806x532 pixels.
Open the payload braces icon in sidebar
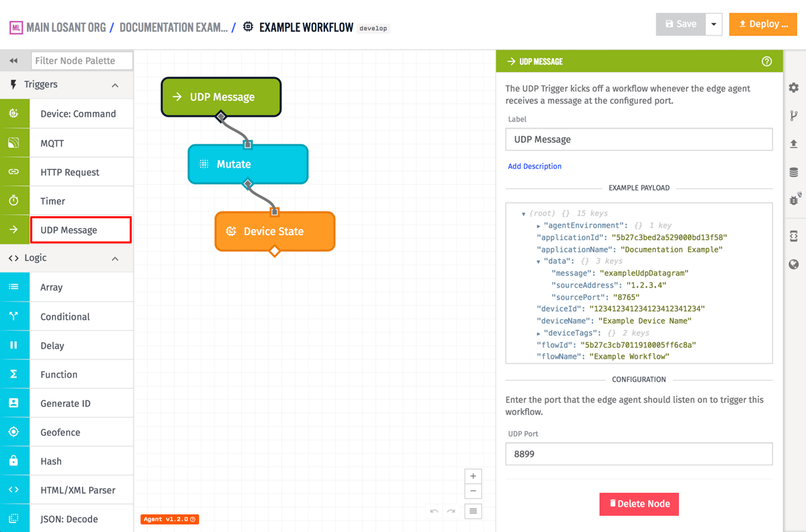[x=794, y=236]
